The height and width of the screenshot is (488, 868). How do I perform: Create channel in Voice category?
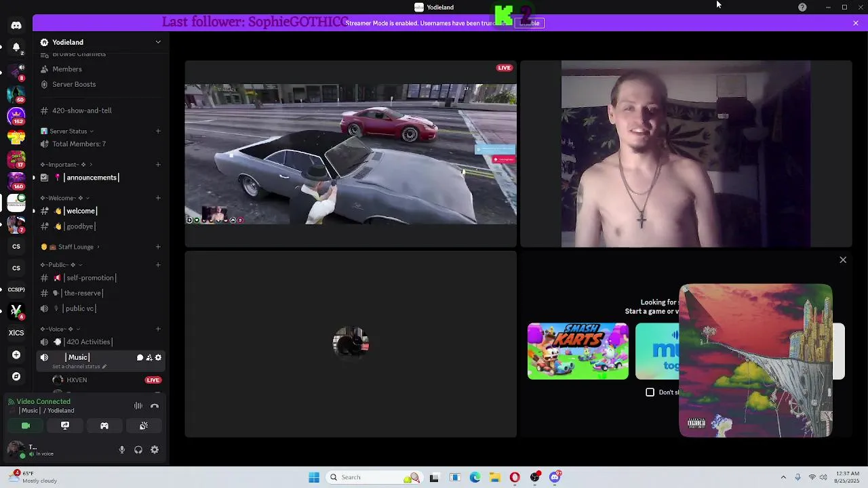point(158,329)
